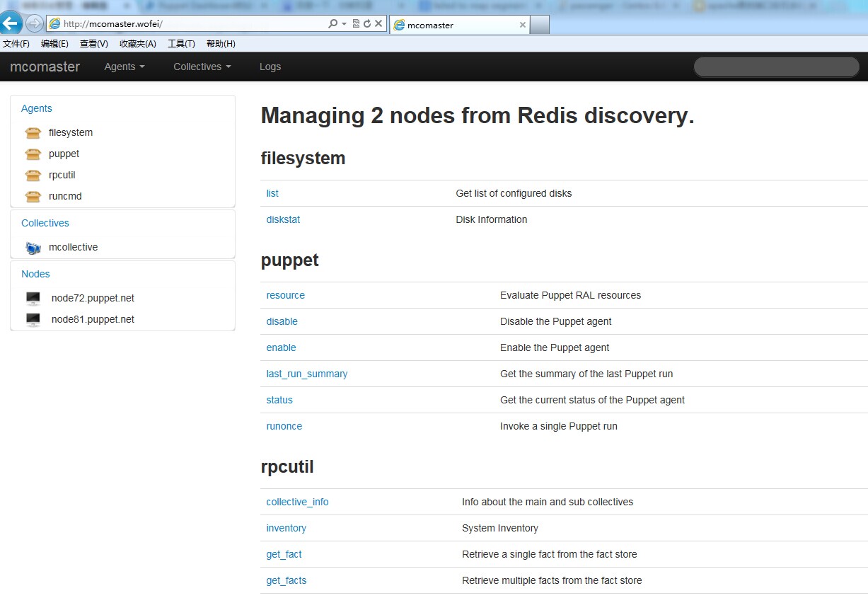Click the navbar search input field
The width and height of the screenshot is (868, 598).
[x=777, y=67]
